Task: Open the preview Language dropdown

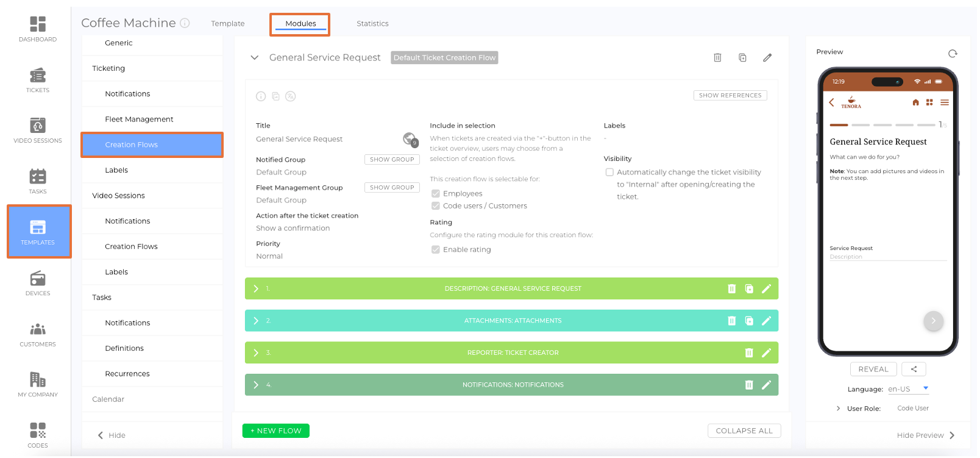Action: point(908,388)
